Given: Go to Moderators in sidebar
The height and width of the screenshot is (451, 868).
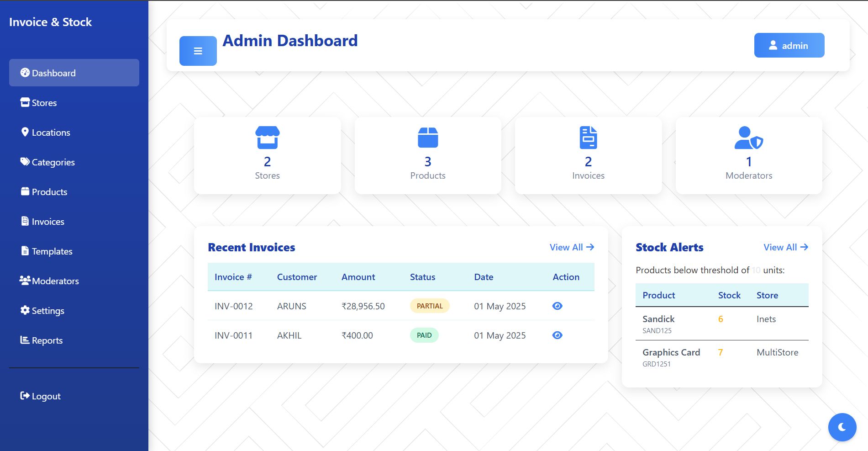Looking at the screenshot, I should pos(74,281).
